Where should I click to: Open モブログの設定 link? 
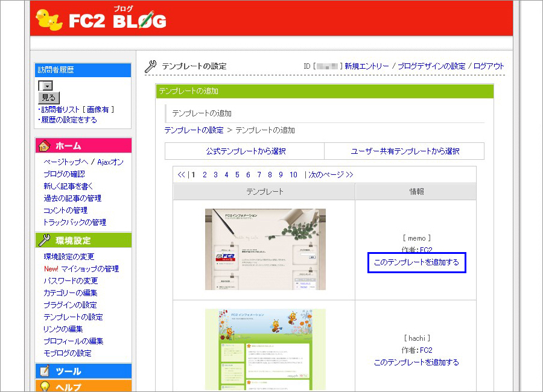(x=68, y=353)
